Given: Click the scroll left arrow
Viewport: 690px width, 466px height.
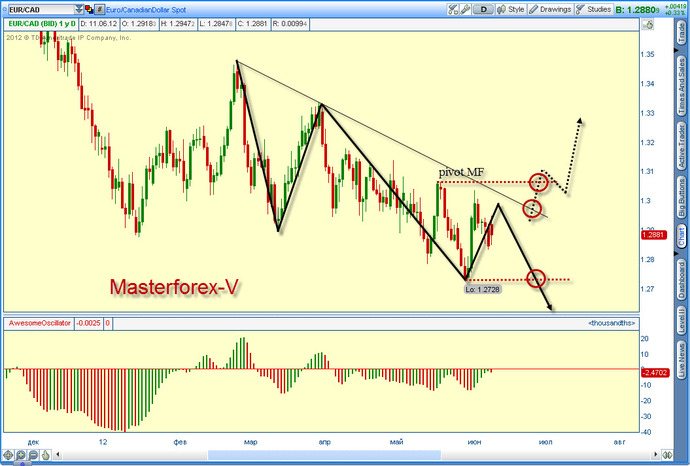Looking at the screenshot, I should coord(58,455).
